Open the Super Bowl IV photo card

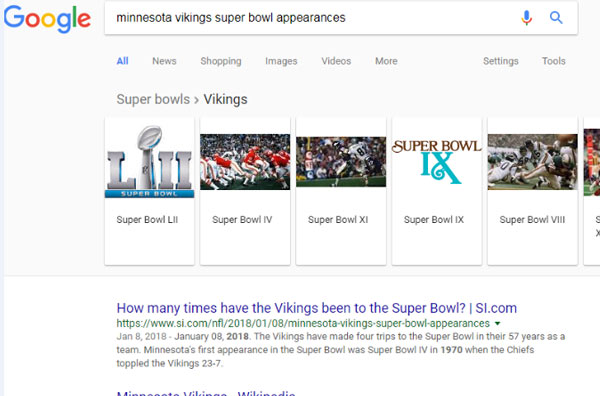coord(245,191)
